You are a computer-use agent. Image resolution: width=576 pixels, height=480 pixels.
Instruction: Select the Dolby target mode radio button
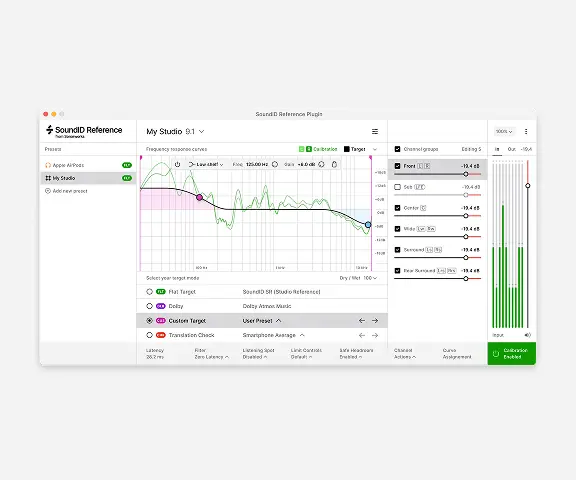point(150,306)
